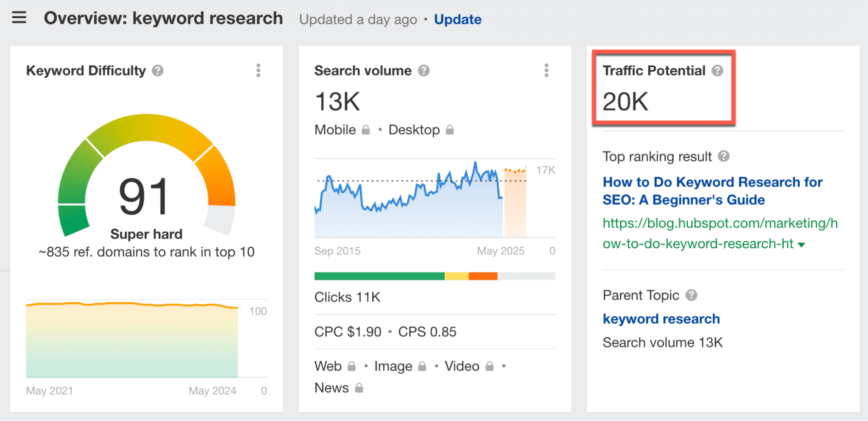
Task: Select the Mobile search volume filter
Action: coord(335,129)
